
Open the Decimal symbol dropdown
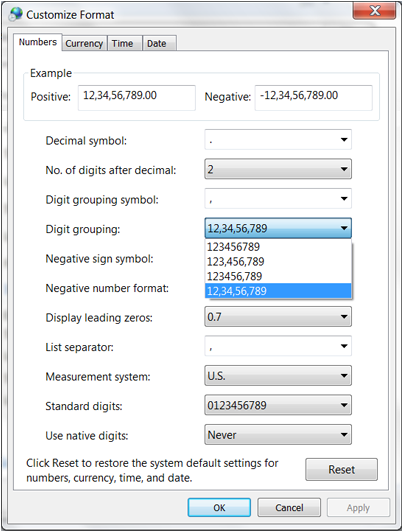point(278,140)
